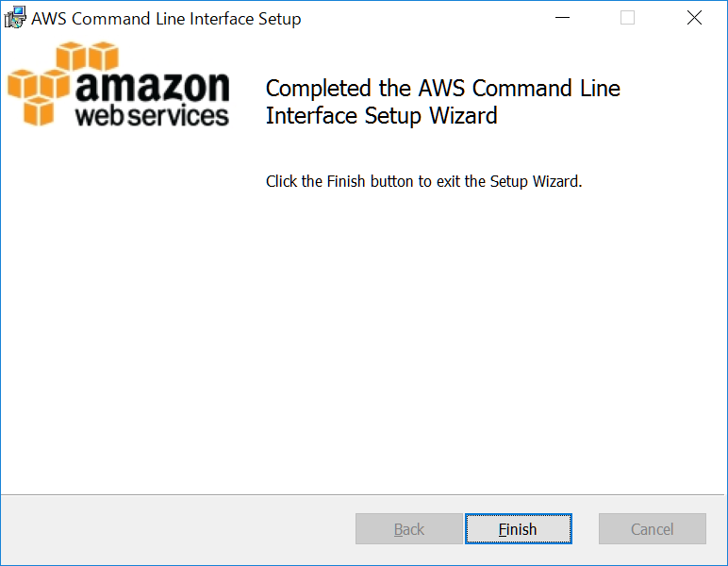Screen dimensions: 728x566
Task: Minimize the AWS setup window
Action: point(562,18)
